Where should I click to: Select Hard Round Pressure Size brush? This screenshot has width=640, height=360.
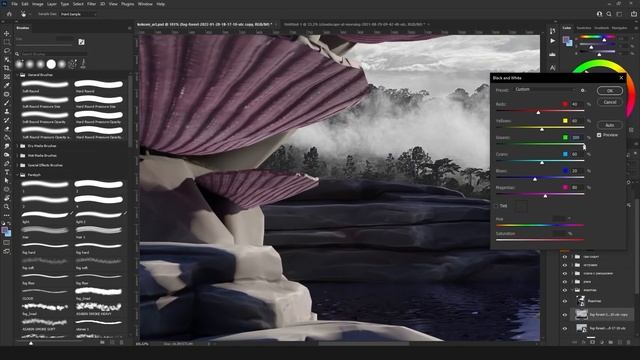pos(98,102)
